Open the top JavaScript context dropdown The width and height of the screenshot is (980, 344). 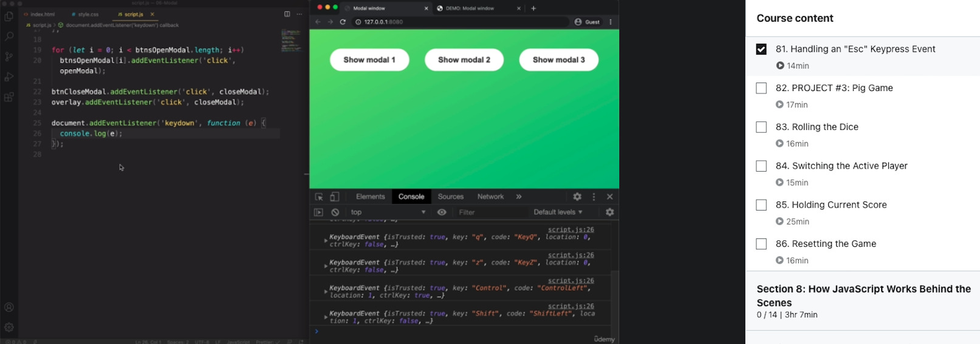click(388, 212)
